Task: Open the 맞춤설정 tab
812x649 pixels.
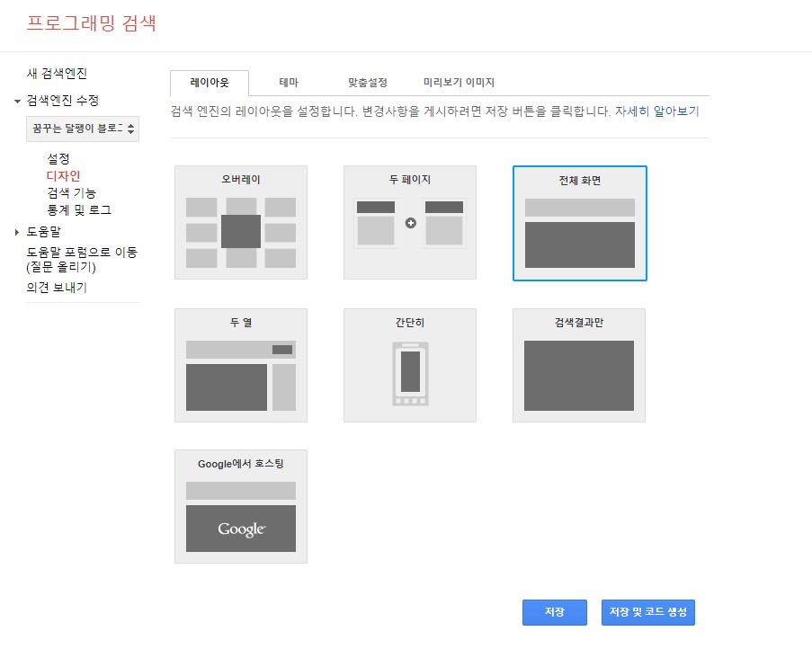Action: pyautogui.click(x=367, y=83)
